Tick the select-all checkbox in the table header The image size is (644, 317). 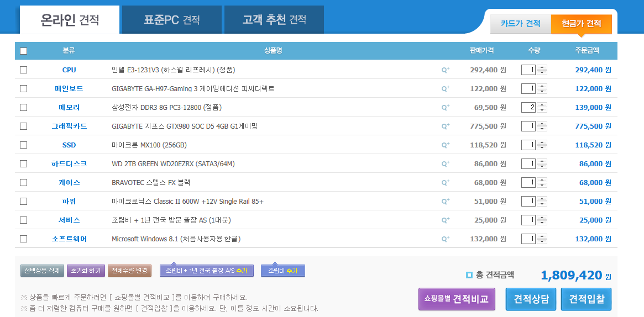click(23, 51)
